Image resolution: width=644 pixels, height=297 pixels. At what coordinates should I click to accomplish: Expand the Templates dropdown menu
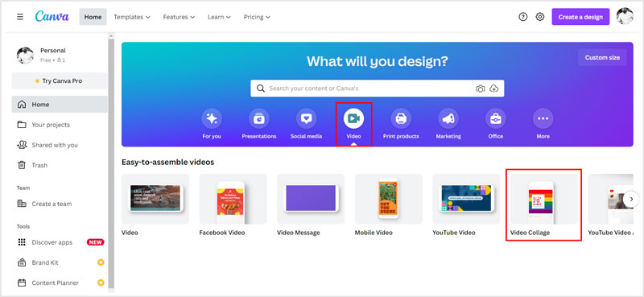click(x=132, y=17)
